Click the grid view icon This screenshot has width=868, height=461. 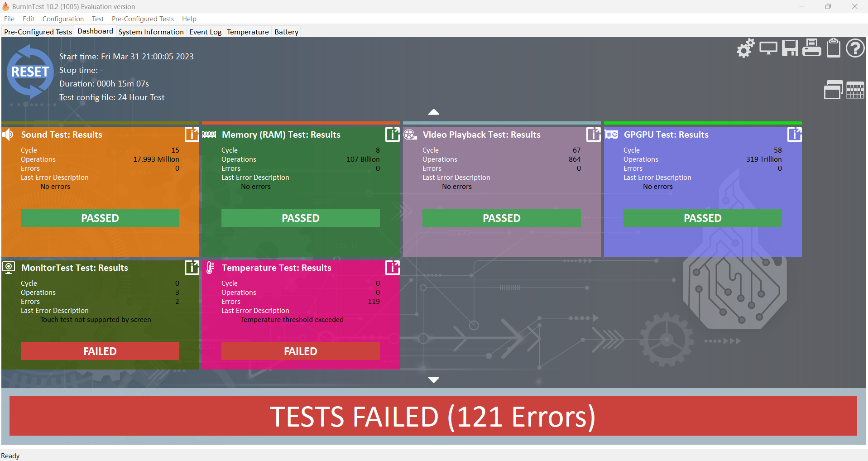coord(855,90)
